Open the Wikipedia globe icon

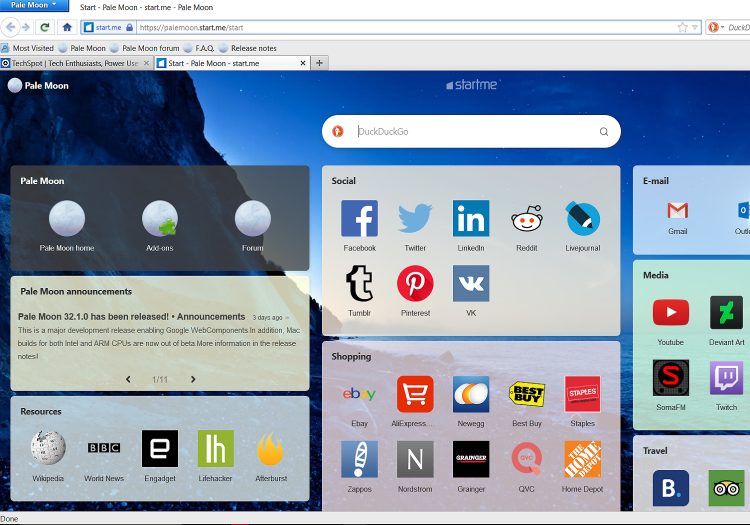pos(48,448)
